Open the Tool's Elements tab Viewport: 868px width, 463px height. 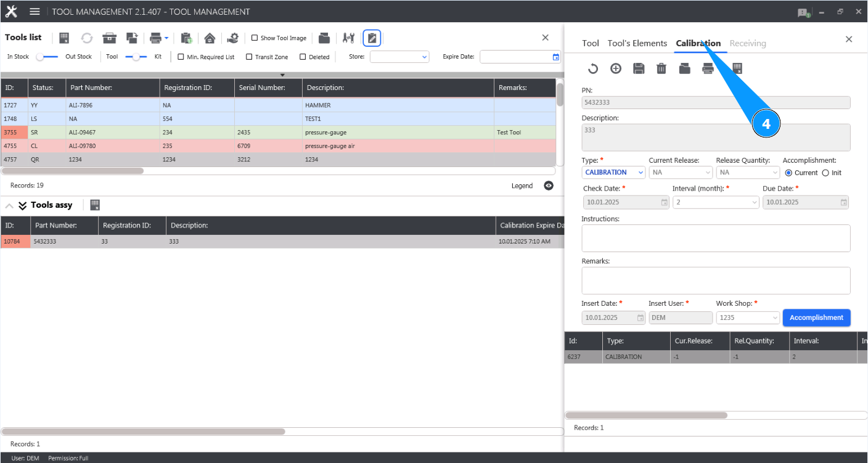tap(637, 43)
